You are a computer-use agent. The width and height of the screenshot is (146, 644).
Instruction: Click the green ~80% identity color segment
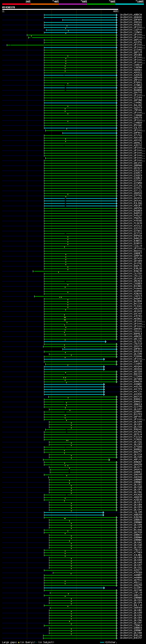coord(101,4)
